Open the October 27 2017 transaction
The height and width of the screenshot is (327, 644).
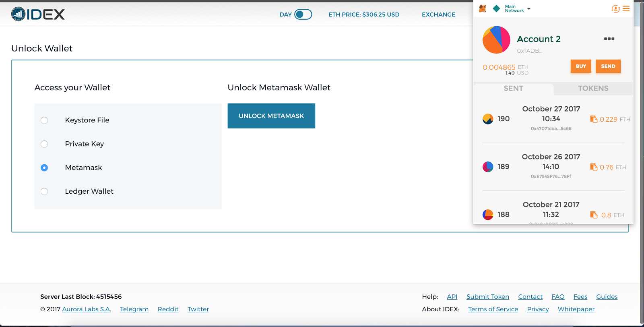click(x=553, y=119)
